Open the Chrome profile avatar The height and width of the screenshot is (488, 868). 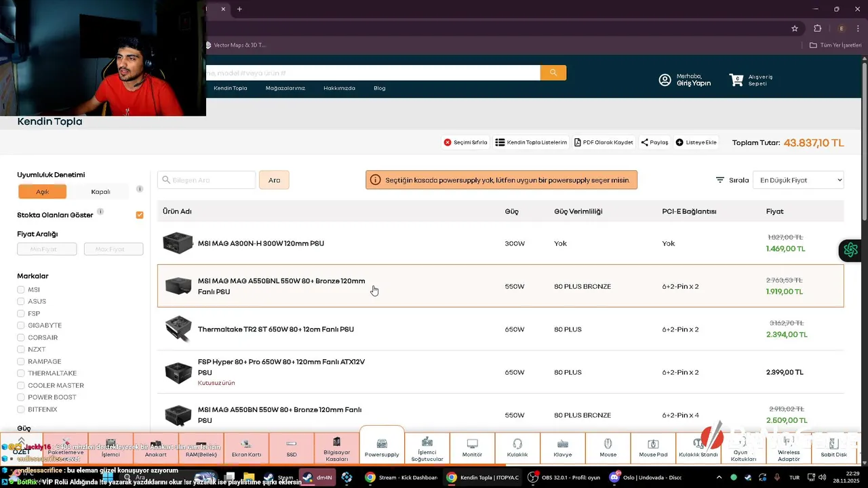[x=842, y=28]
